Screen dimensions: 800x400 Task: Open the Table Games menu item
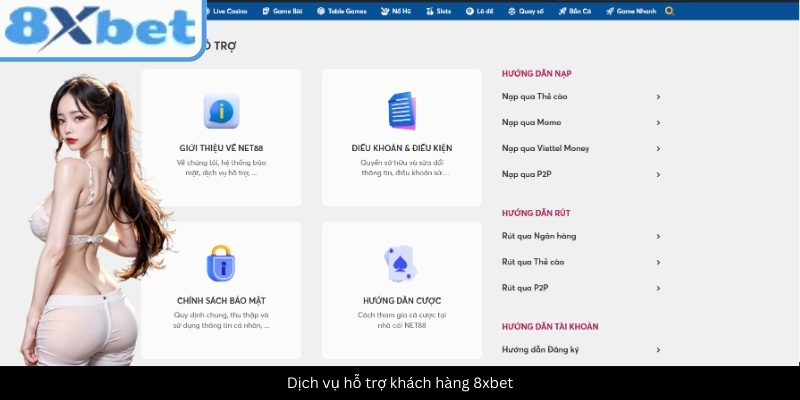click(341, 11)
